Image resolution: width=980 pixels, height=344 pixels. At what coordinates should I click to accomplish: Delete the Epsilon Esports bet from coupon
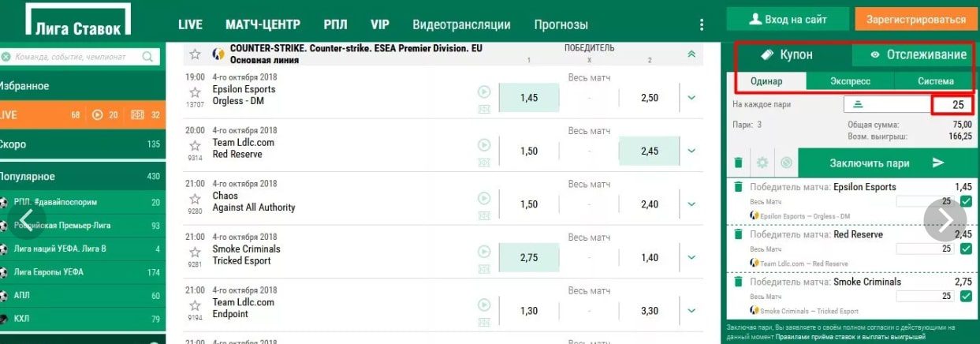tap(738, 187)
